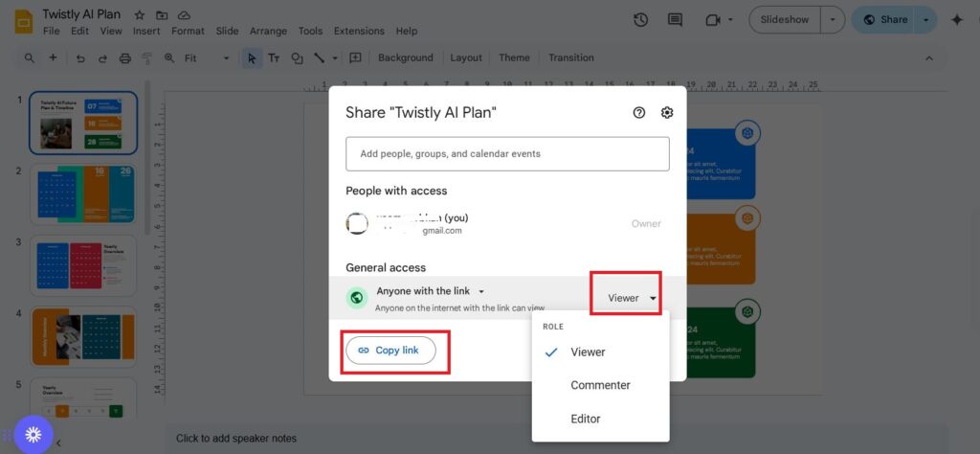This screenshot has height=454, width=980.
Task: Select slide 4 thumbnail
Action: pos(83,336)
